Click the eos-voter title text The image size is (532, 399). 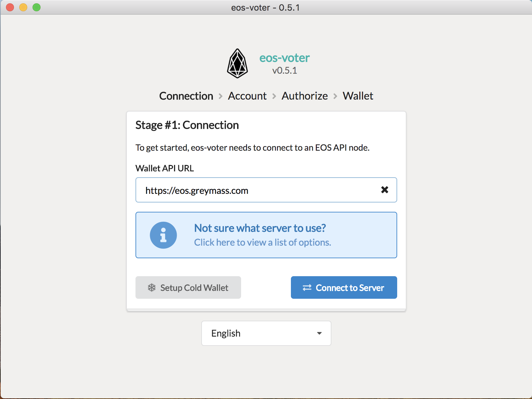coord(285,58)
